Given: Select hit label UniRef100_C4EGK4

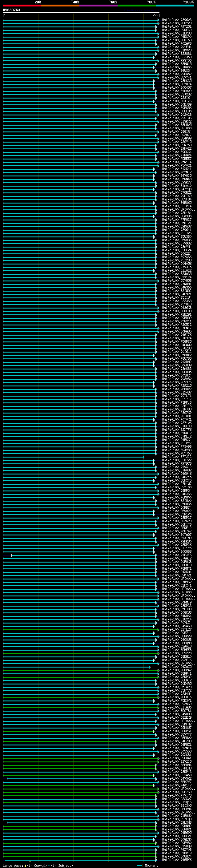Looking at the screenshot, I should pyautogui.click(x=177, y=440).
